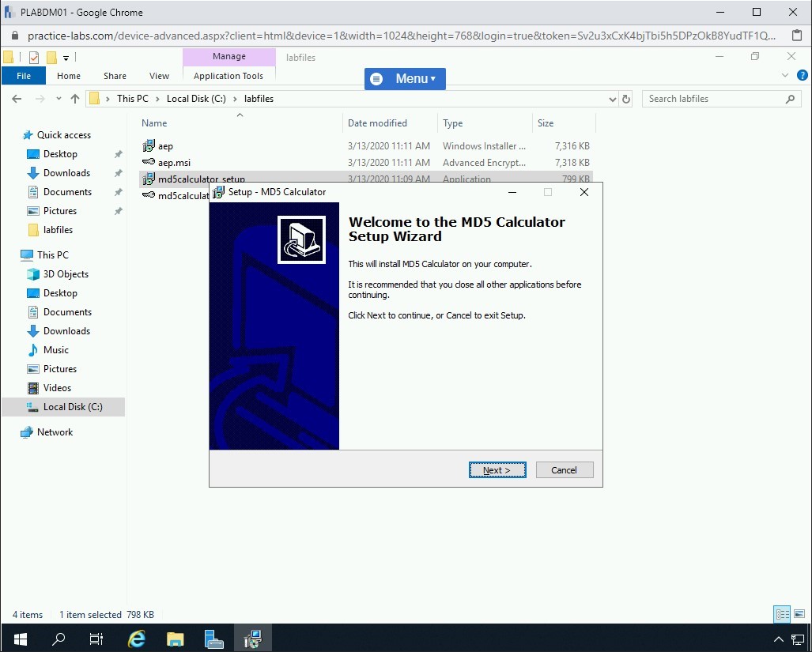The width and height of the screenshot is (812, 652).
Task: Go back with the Back arrow
Action: click(x=17, y=99)
